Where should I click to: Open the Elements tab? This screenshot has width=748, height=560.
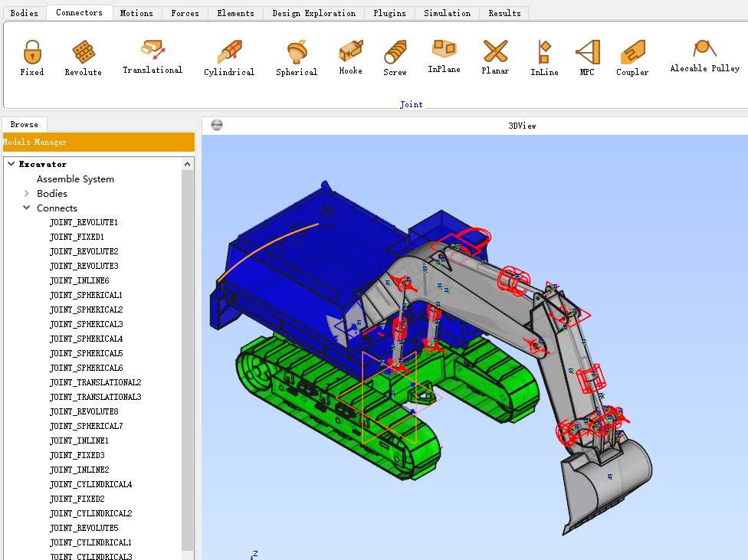[235, 13]
